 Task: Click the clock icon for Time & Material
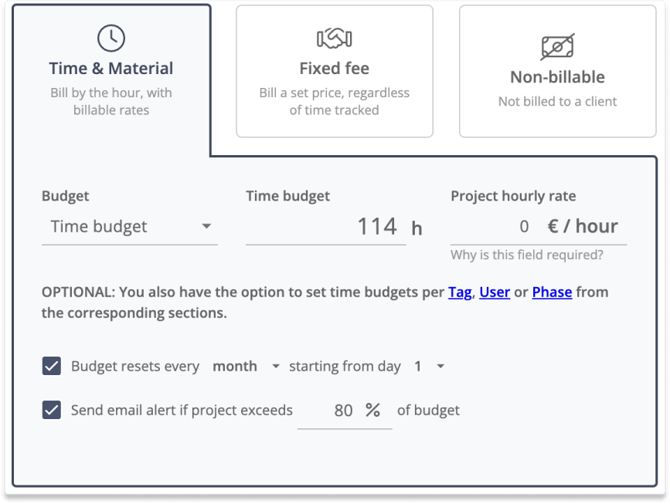(x=111, y=38)
